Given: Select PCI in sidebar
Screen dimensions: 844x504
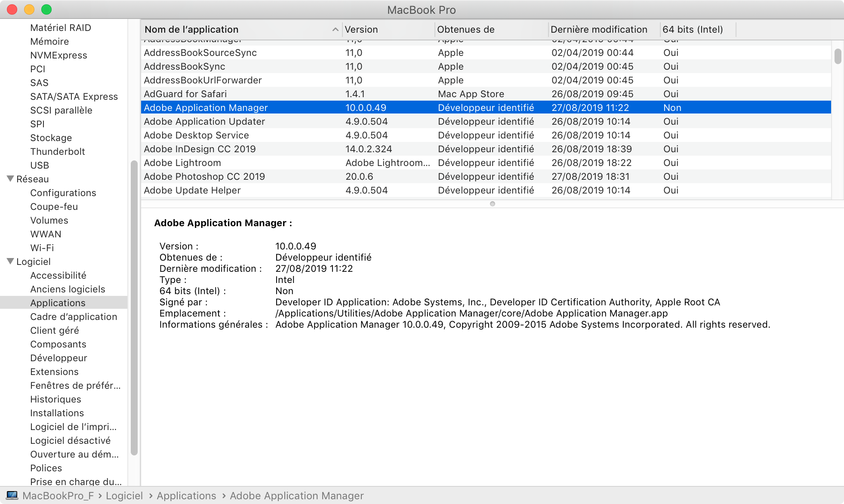Looking at the screenshot, I should tap(37, 69).
